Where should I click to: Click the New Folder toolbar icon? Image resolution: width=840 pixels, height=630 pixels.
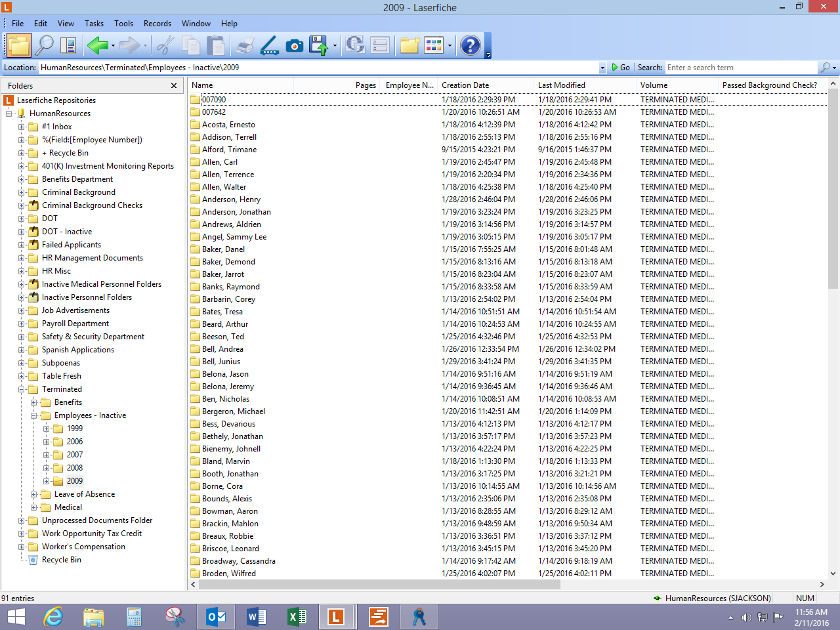click(x=409, y=45)
